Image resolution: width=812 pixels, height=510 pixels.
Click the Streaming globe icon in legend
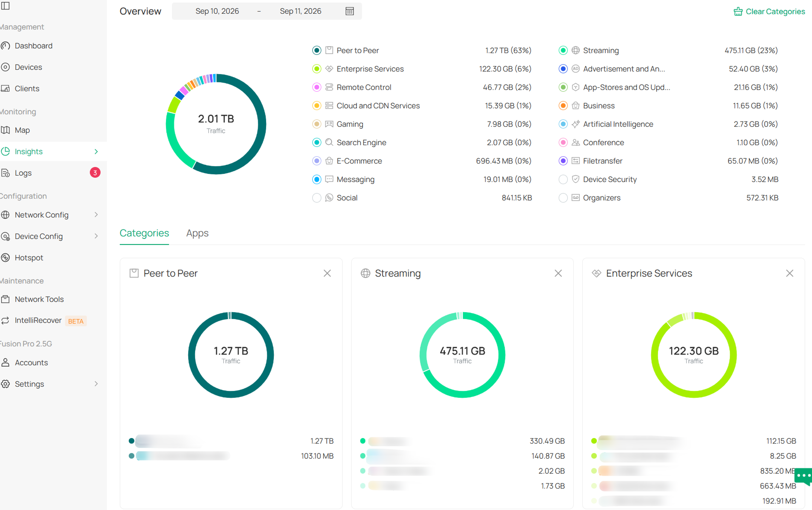(575, 50)
